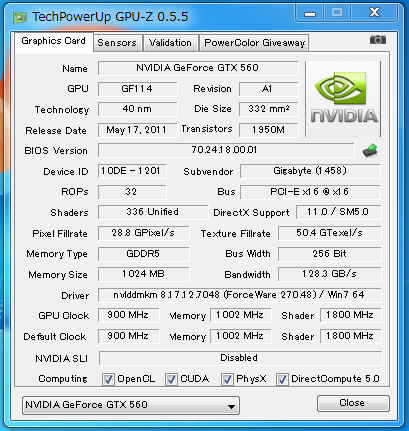409x431 pixels.
Task: Click the Bus value PCI-E x16 @ x16
Action: click(x=310, y=192)
